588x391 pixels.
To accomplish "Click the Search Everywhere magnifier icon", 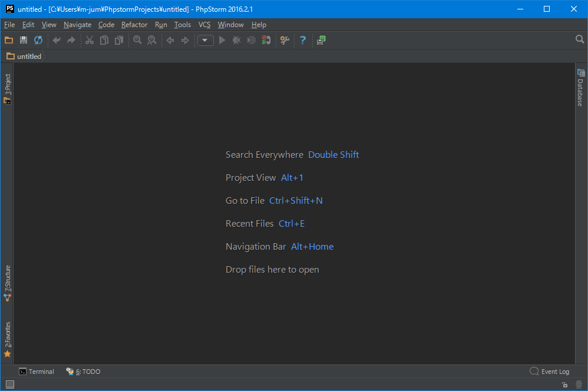I will 580,39.
